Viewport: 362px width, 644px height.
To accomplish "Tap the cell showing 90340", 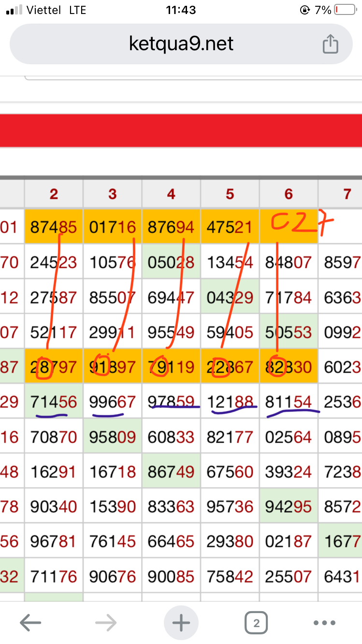I will [54, 506].
